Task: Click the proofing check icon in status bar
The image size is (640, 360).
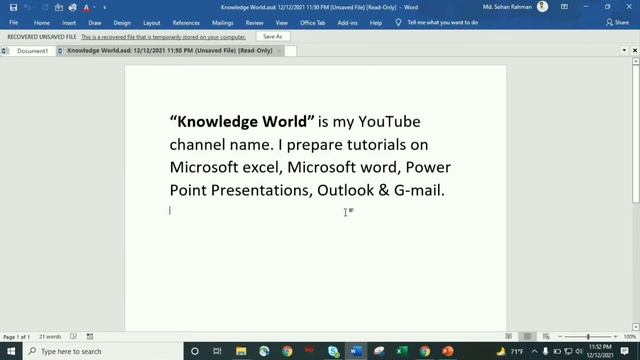Action: 73,336
